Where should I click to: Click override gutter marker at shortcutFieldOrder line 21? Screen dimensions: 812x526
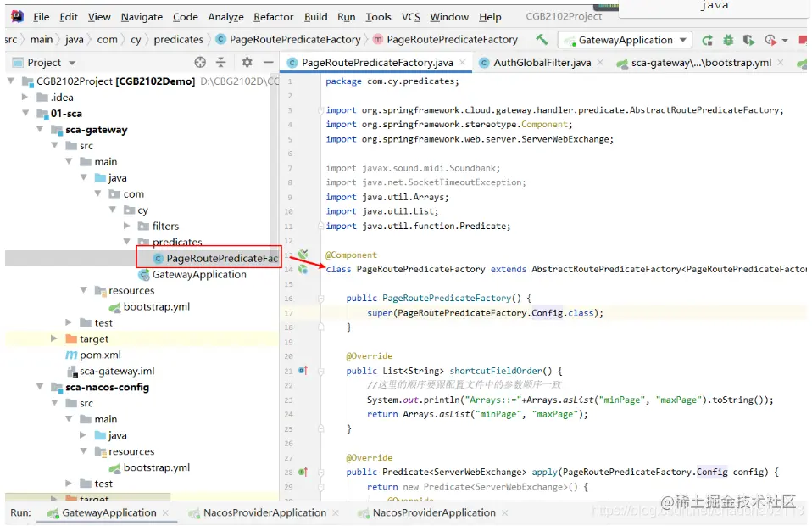coord(303,370)
